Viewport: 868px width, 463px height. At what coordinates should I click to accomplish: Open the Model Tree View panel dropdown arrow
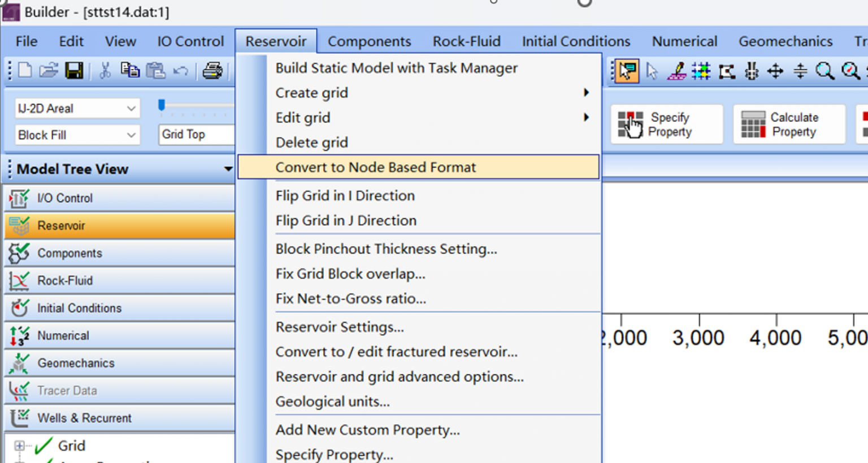pos(228,169)
